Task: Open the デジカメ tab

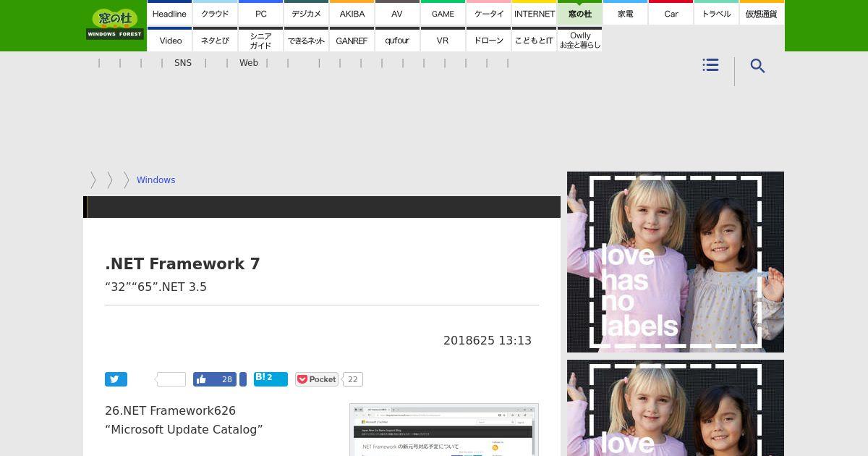Action: [x=306, y=13]
